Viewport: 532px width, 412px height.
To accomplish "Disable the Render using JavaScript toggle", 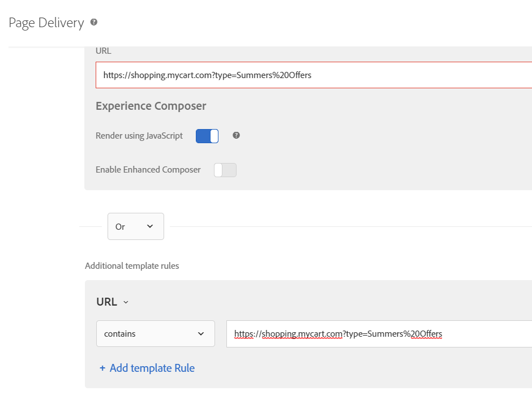I will 207,135.
